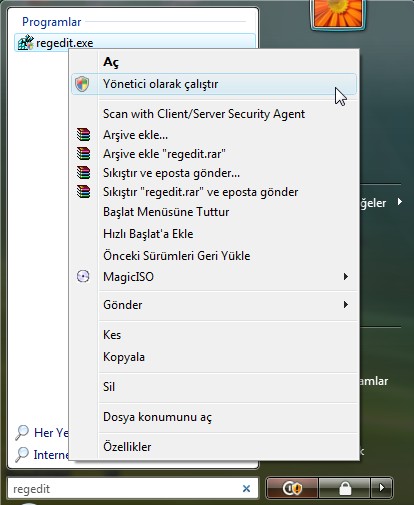Click the shield icon beside Yönetici olarak çalıştır
Screen dimensions: 414x505
tap(82, 84)
